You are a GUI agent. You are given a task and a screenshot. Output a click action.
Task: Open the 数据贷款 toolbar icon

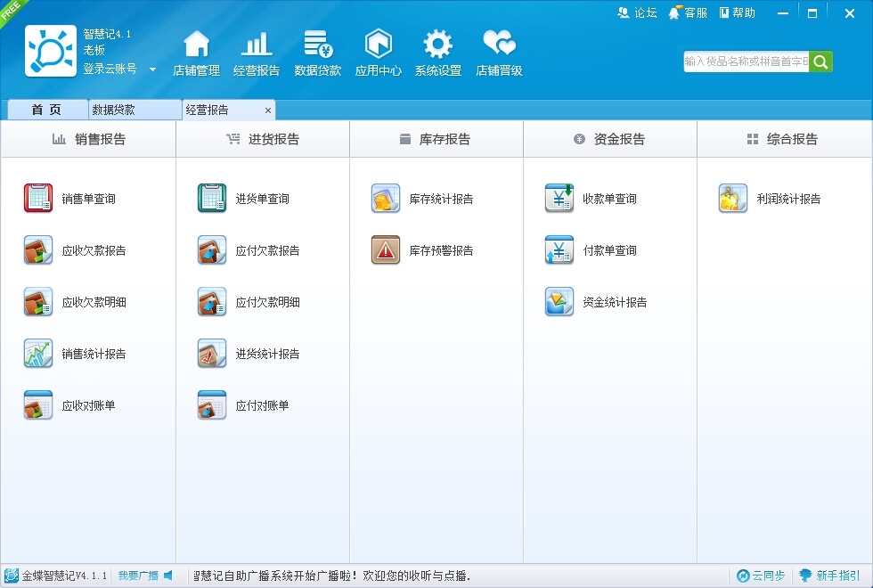318,44
